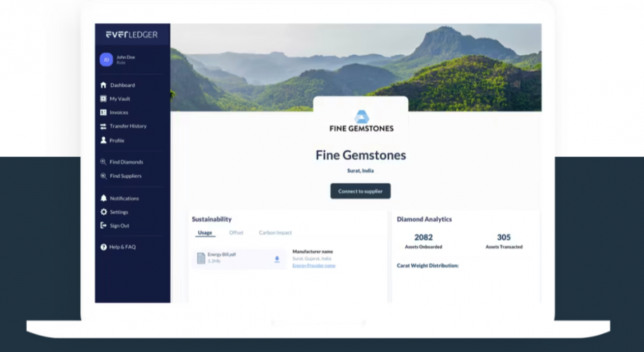The width and height of the screenshot is (644, 352).
Task: Click the Help & FAQ question icon
Action: pos(103,247)
